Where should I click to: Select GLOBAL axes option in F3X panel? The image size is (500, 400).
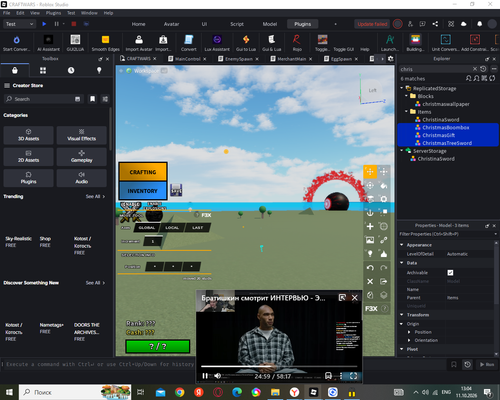click(x=147, y=228)
